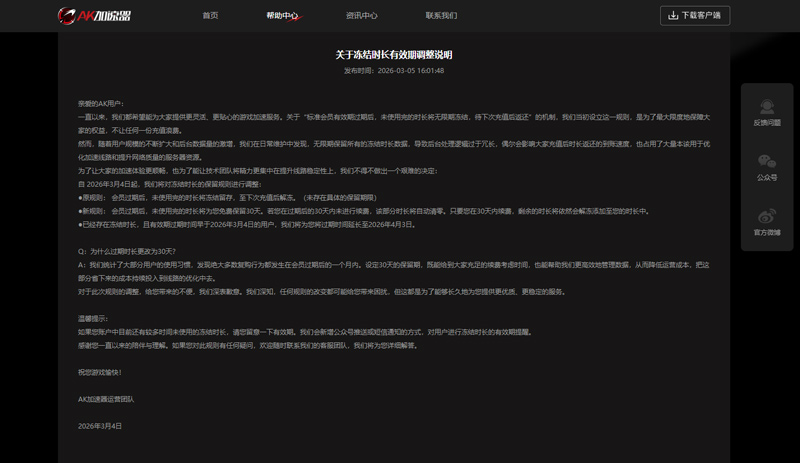This screenshot has width=800, height=463.
Task: Click the bullet line starting ●已经存在冻结时长
Action: [x=247, y=225]
